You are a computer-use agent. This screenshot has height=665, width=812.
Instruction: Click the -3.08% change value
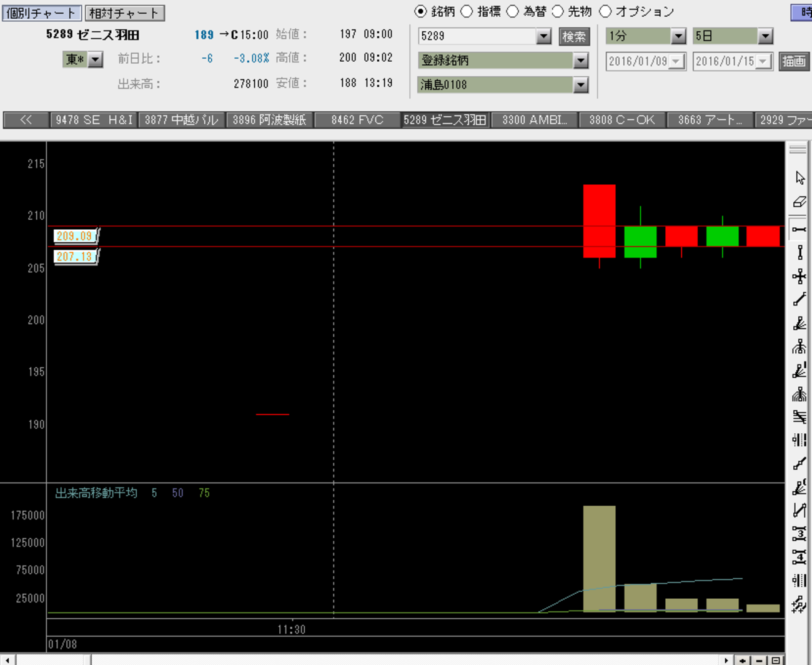click(251, 58)
